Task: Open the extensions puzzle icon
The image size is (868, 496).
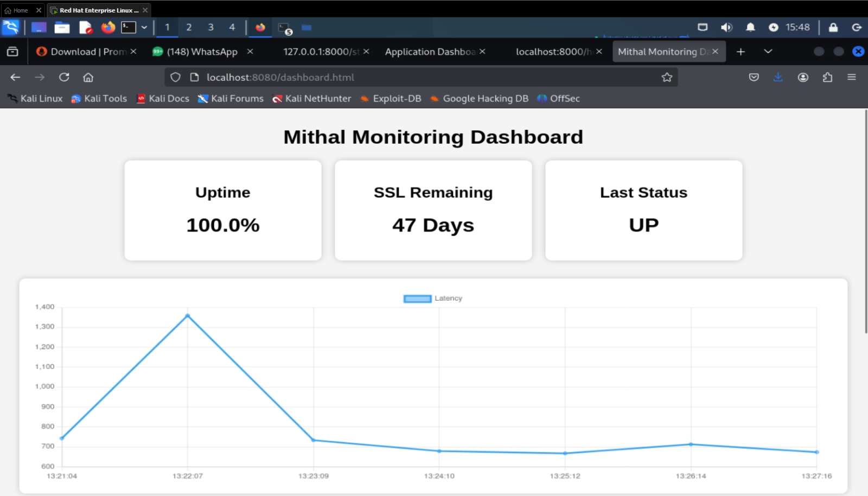Action: click(x=827, y=77)
